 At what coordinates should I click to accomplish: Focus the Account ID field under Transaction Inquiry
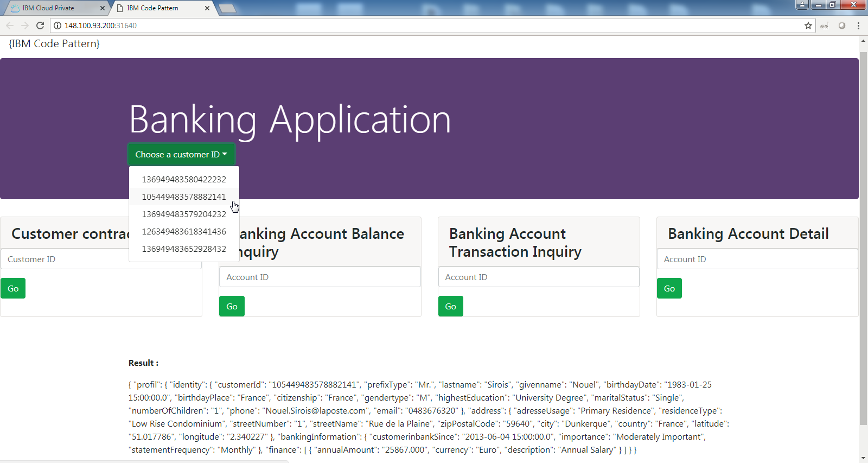pos(539,277)
